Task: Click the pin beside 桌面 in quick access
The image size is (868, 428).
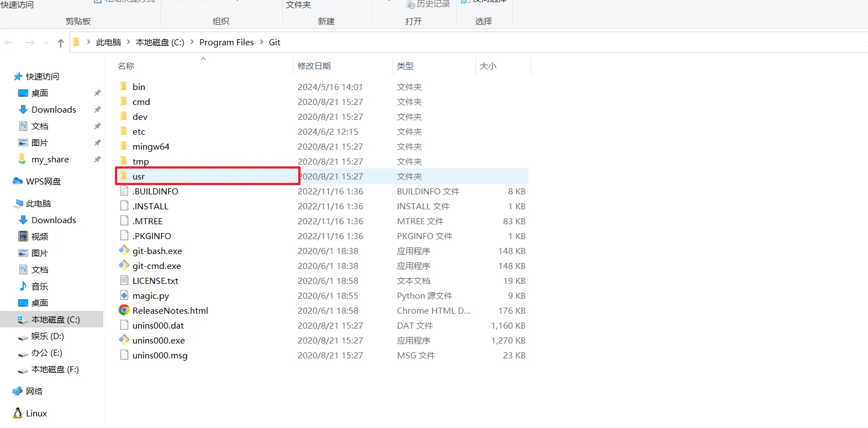Action: (x=97, y=93)
